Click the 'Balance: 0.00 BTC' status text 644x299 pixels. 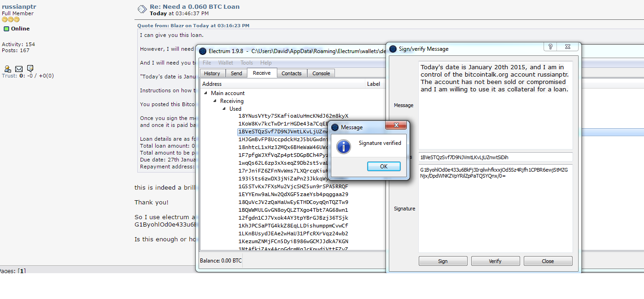[x=221, y=261]
